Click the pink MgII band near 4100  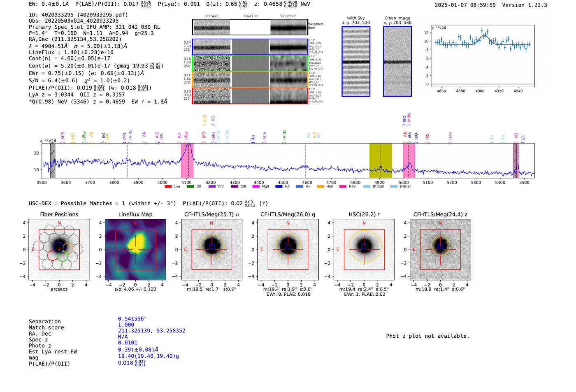(x=187, y=160)
